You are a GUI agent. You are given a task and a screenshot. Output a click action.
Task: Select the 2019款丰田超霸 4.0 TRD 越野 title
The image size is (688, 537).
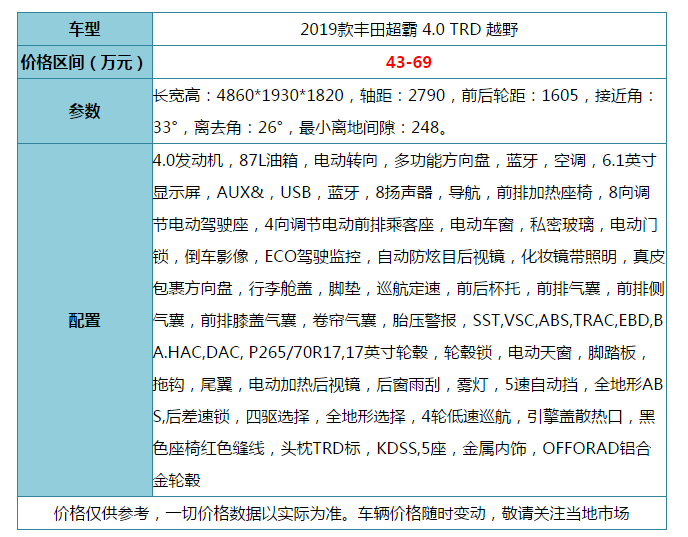[409, 29]
